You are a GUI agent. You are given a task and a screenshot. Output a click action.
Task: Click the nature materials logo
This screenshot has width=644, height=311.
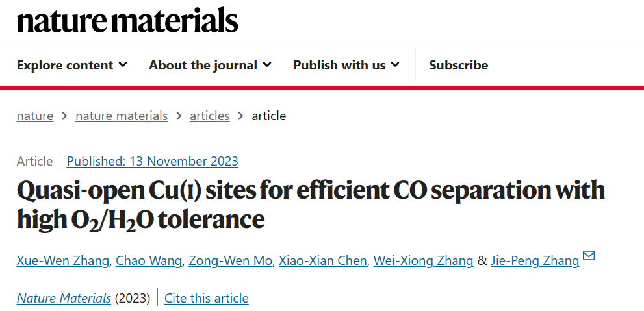[x=127, y=20]
